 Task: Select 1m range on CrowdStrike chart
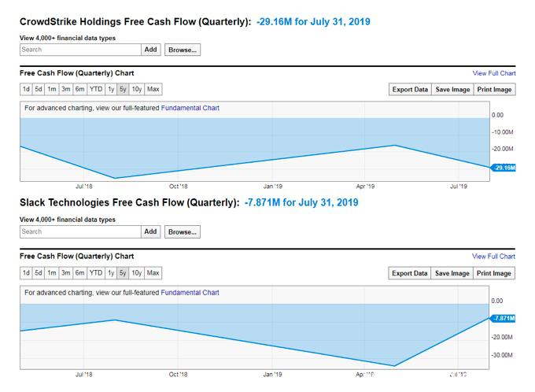pyautogui.click(x=52, y=89)
